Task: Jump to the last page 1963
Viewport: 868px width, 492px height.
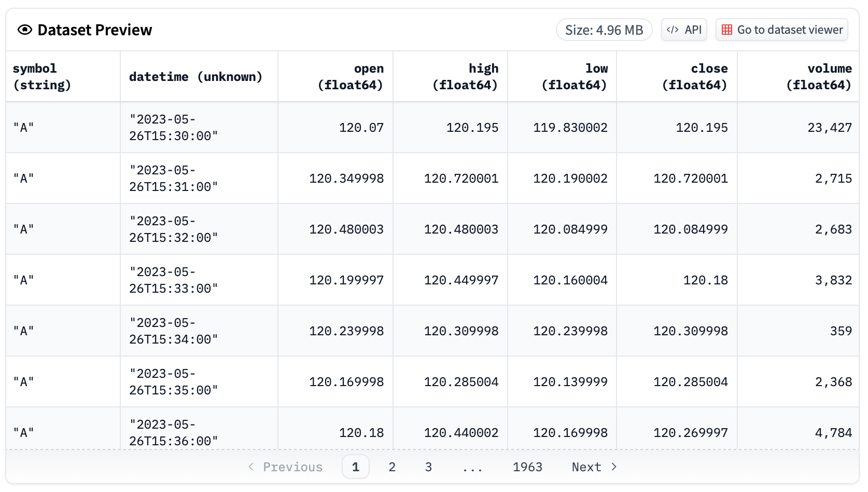Action: [528, 467]
